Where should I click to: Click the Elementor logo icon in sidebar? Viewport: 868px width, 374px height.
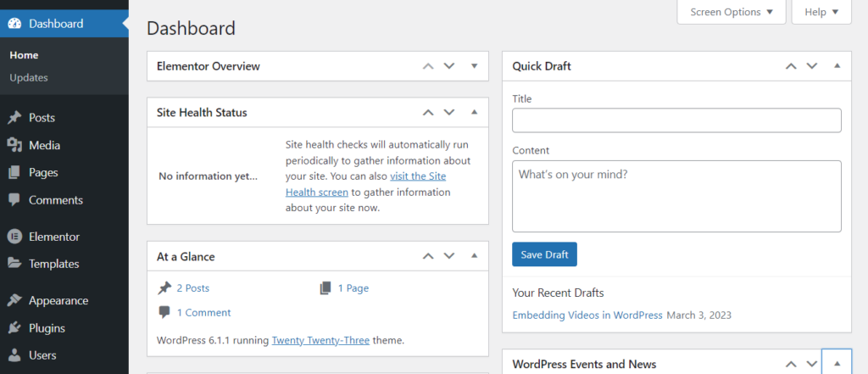point(14,237)
